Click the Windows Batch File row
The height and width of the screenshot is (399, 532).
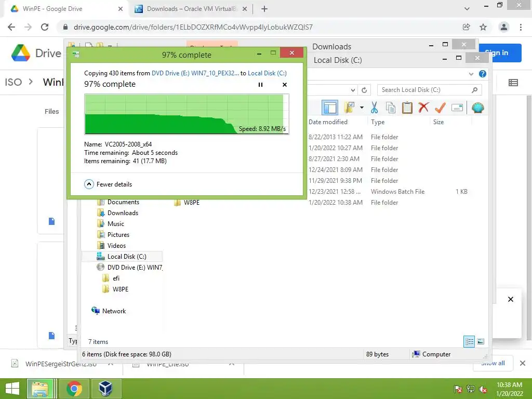pos(389,191)
